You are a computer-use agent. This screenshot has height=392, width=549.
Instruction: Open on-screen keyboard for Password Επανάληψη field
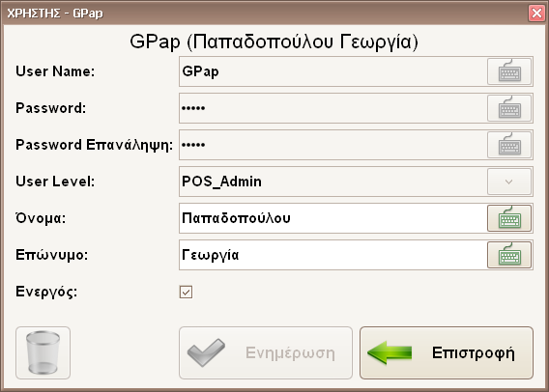[x=509, y=145]
